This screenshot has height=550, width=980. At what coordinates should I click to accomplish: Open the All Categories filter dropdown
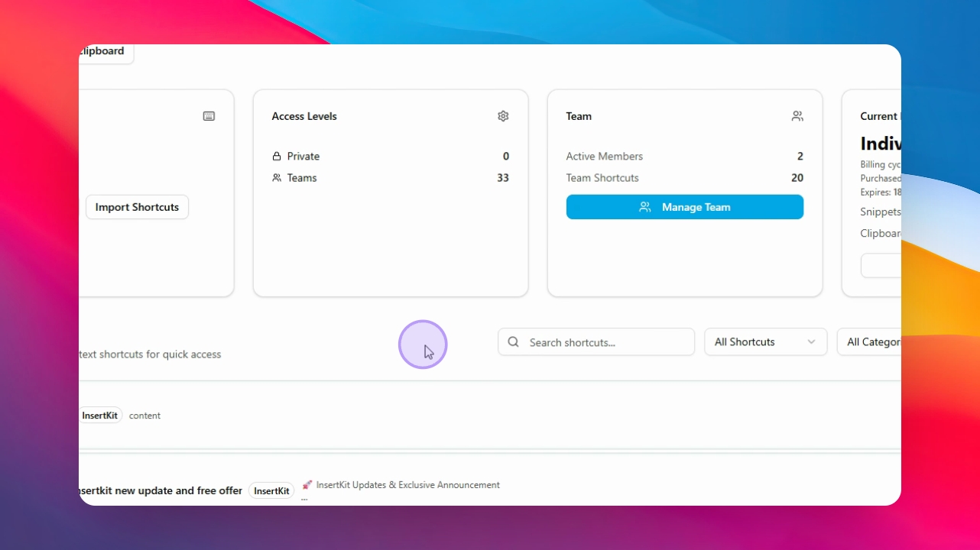click(869, 342)
